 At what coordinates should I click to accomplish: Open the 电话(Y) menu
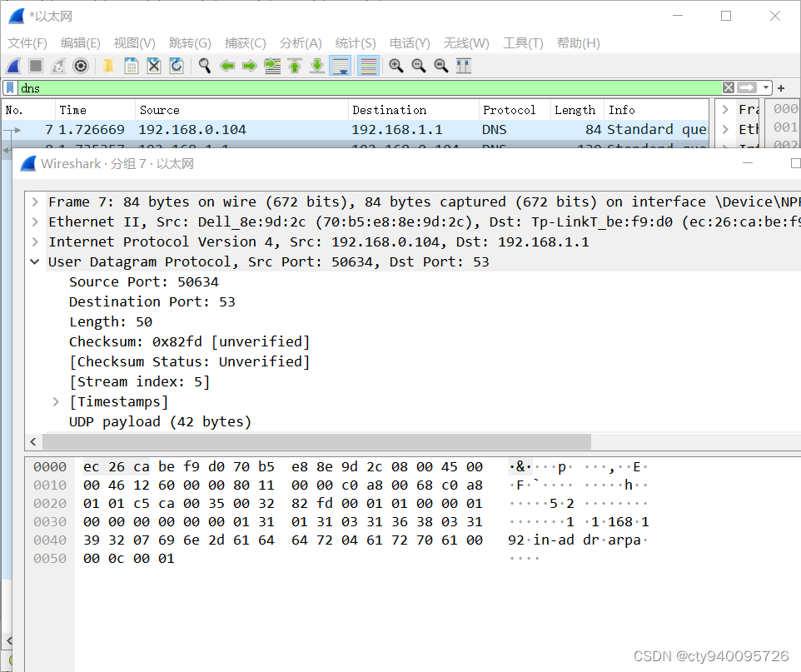[x=409, y=43]
